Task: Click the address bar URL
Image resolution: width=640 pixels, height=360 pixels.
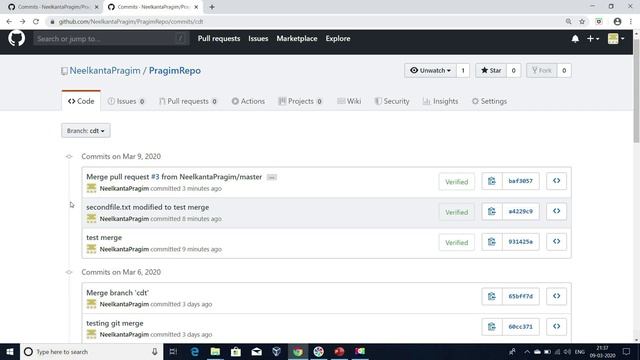Action: click(x=131, y=22)
